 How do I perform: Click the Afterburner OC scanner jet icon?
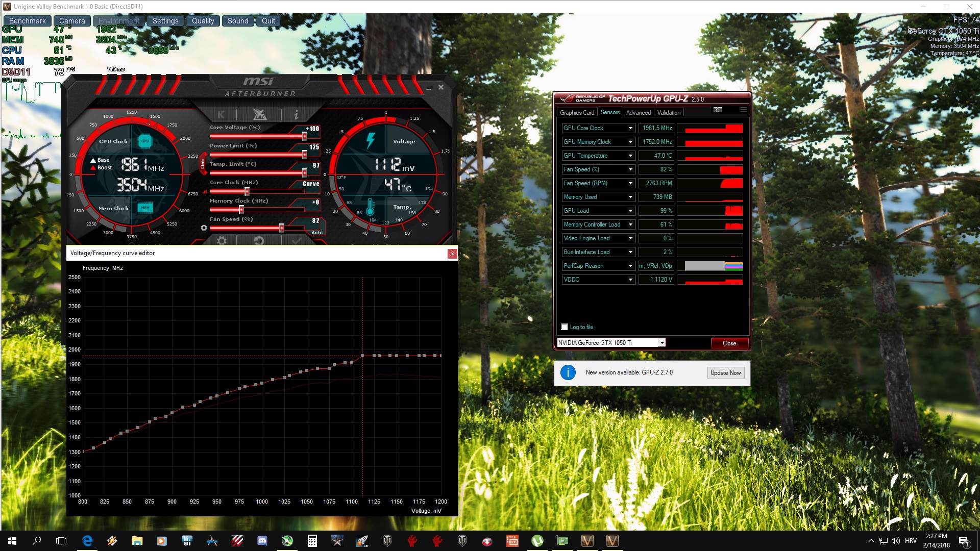pyautogui.click(x=259, y=115)
